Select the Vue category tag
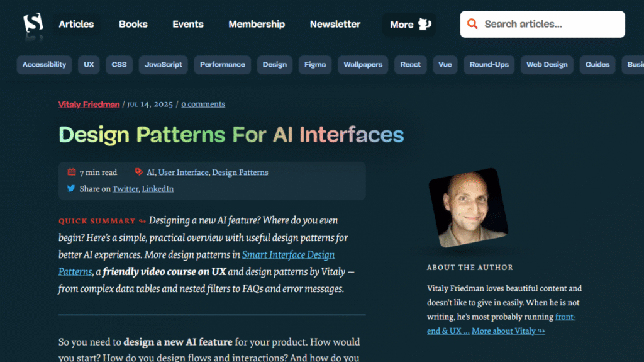Screen dimensions: 644x362 click(x=445, y=65)
